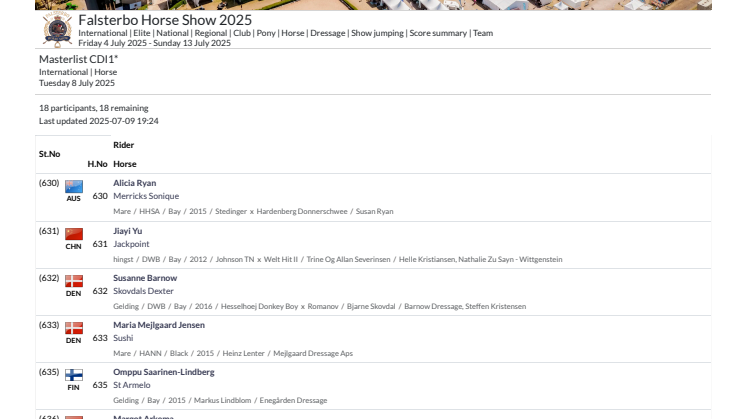The height and width of the screenshot is (419, 746).
Task: Click the CHN country code
Action: tap(73, 246)
